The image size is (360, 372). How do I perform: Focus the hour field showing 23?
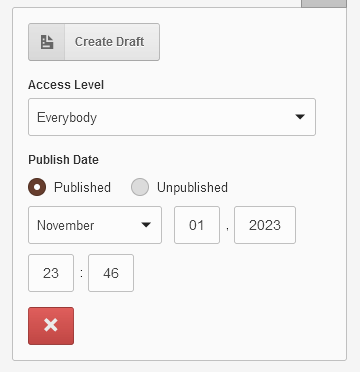coord(51,273)
